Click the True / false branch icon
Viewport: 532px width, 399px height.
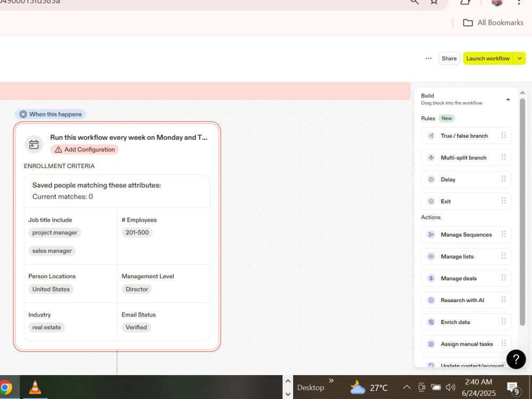tap(431, 136)
